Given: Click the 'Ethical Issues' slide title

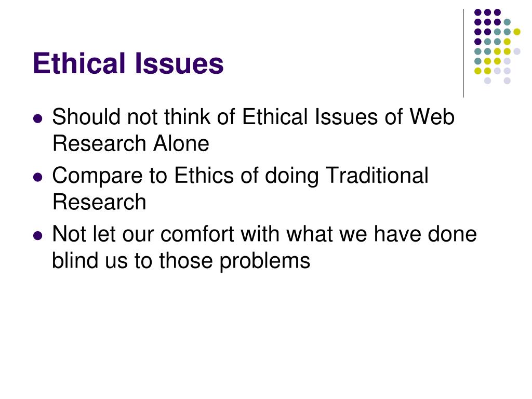Looking at the screenshot, I should point(128,63).
